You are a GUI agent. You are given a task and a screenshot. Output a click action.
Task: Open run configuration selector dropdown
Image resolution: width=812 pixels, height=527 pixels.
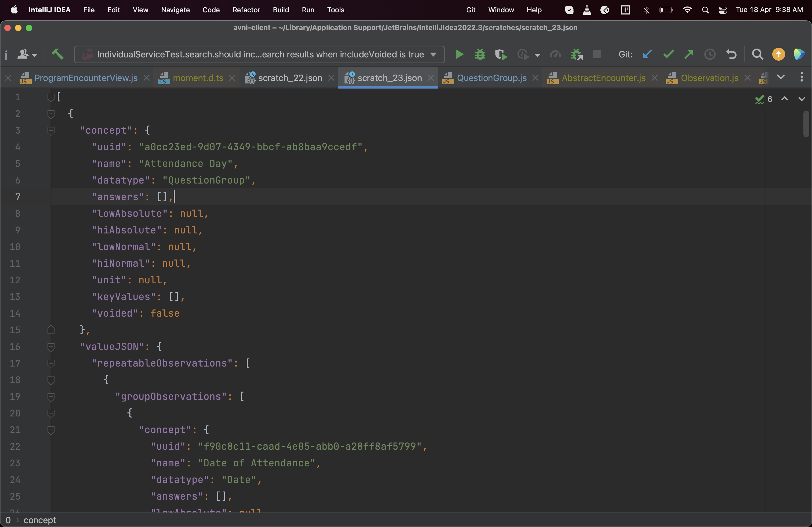(259, 54)
